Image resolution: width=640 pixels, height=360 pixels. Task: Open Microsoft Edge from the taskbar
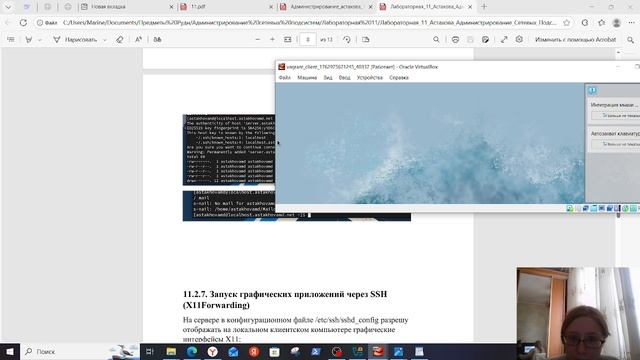point(192,351)
